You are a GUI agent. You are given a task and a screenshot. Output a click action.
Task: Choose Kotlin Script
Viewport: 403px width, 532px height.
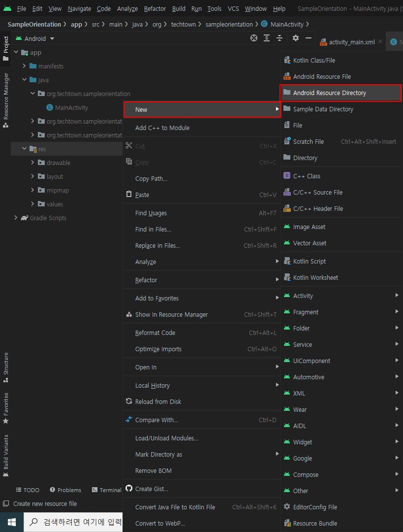coord(341,262)
